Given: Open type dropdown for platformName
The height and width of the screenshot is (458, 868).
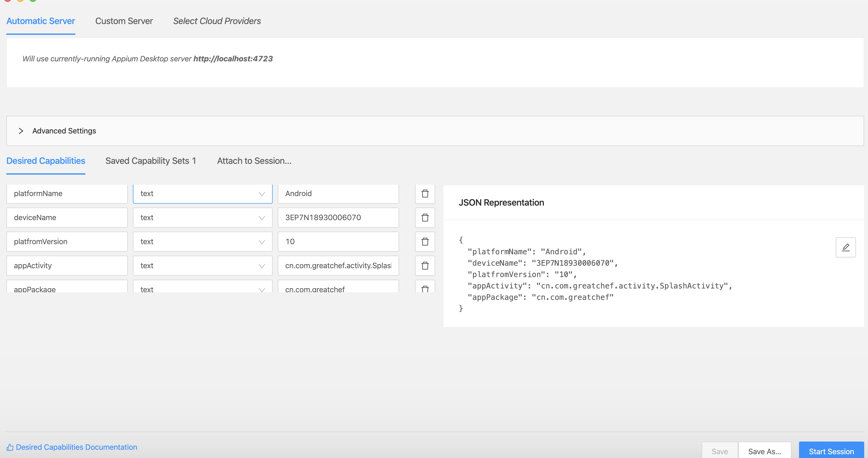Looking at the screenshot, I should point(202,194).
